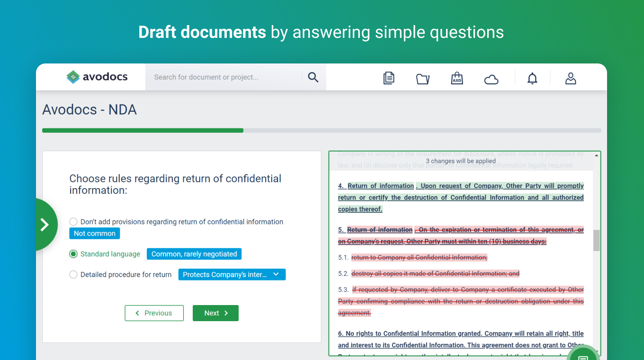644x360 pixels.
Task: Select the 'Standard language' option
Action: click(x=73, y=254)
